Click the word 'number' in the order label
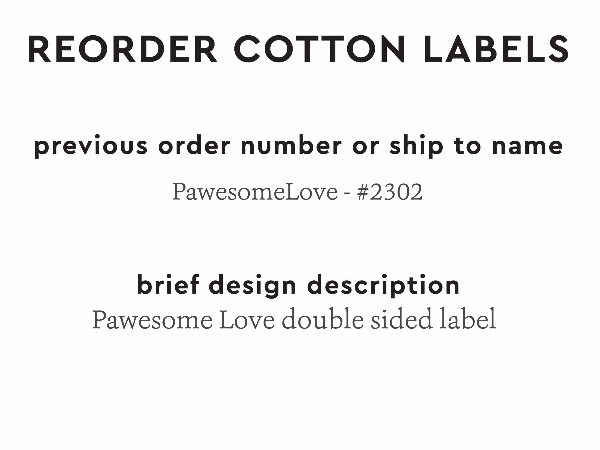The image size is (600, 450). pos(285,146)
